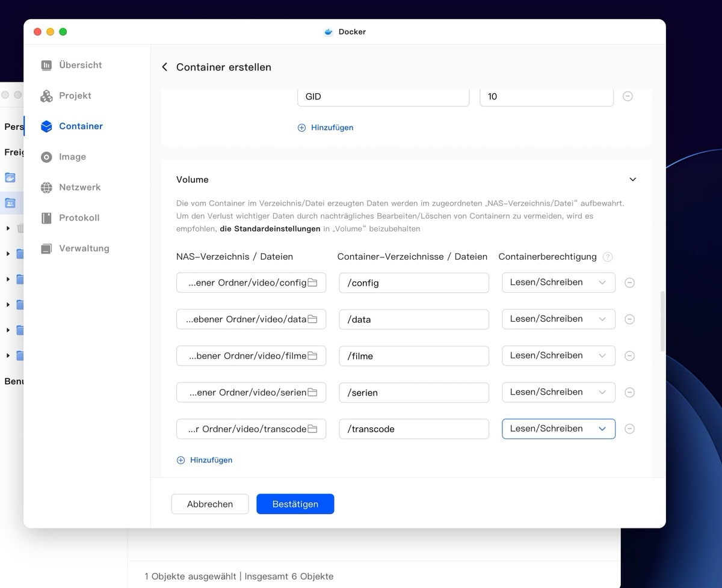Collapse the Volume section chevron
This screenshot has height=588, width=722.
[x=632, y=180]
